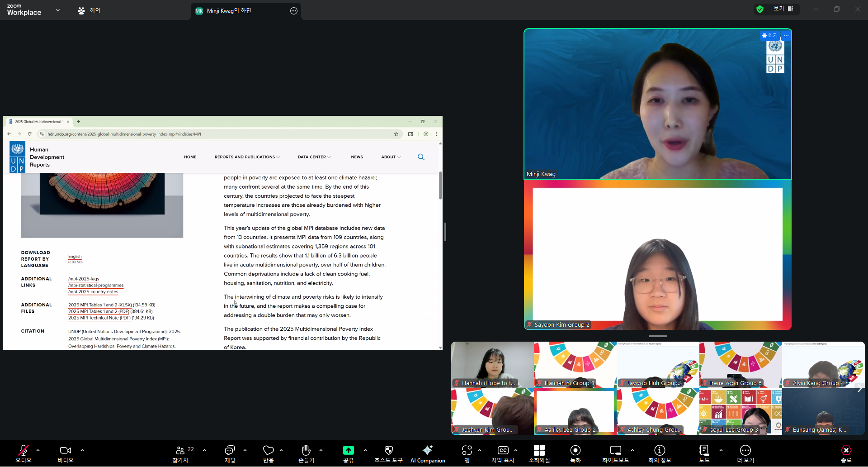The width and height of the screenshot is (868, 467).
Task: Open a new browser tab
Action: click(x=79, y=122)
